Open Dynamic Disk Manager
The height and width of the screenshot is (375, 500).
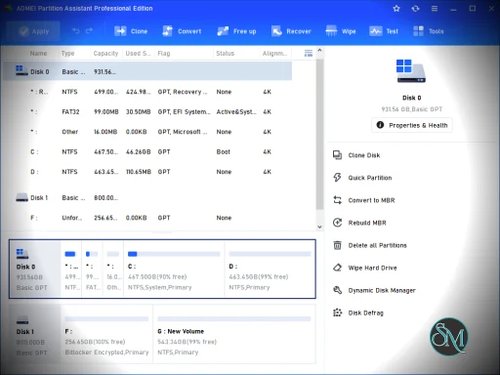click(x=382, y=290)
